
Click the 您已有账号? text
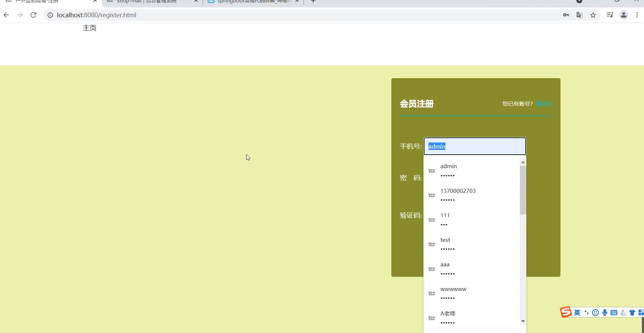click(517, 104)
